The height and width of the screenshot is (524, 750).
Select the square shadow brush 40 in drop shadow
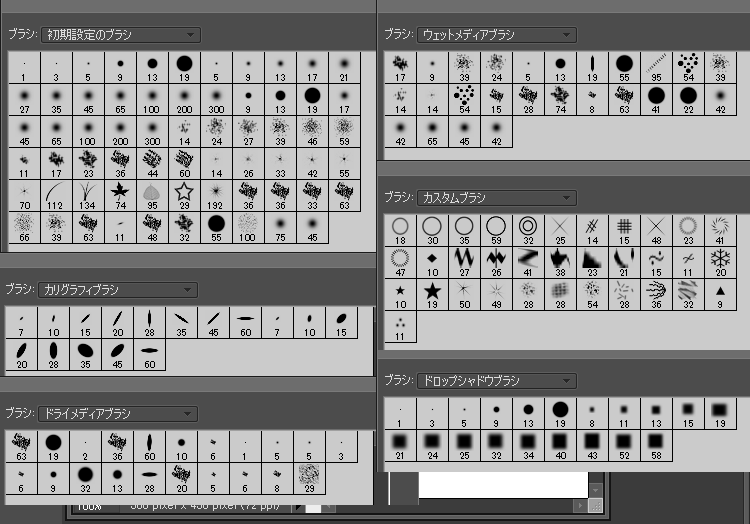tap(560, 446)
